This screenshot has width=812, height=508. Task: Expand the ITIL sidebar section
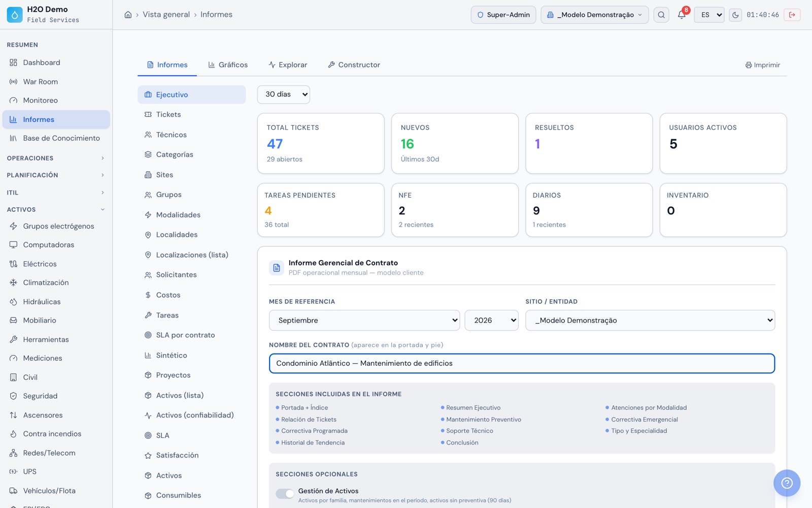pyautogui.click(x=56, y=193)
